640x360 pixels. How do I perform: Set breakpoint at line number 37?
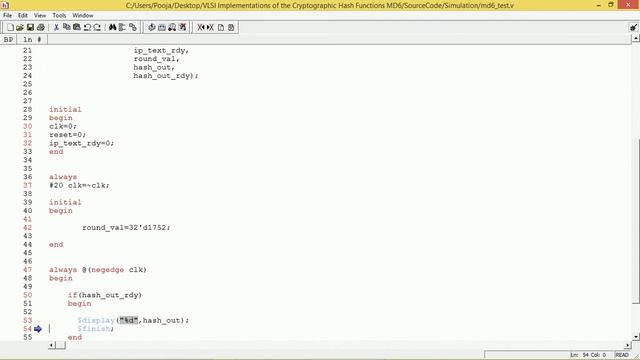pos(27,185)
